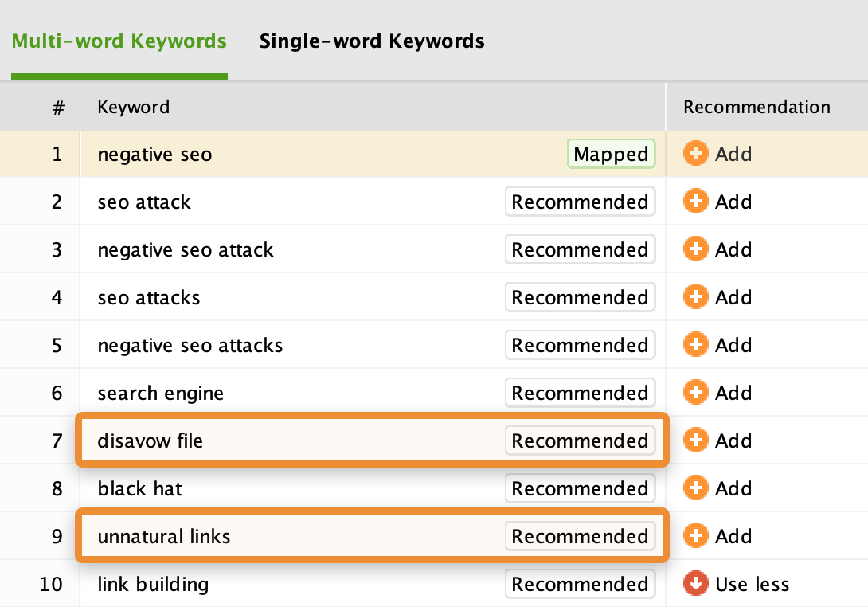Click the Recommended badge for unnatural links

pyautogui.click(x=580, y=536)
